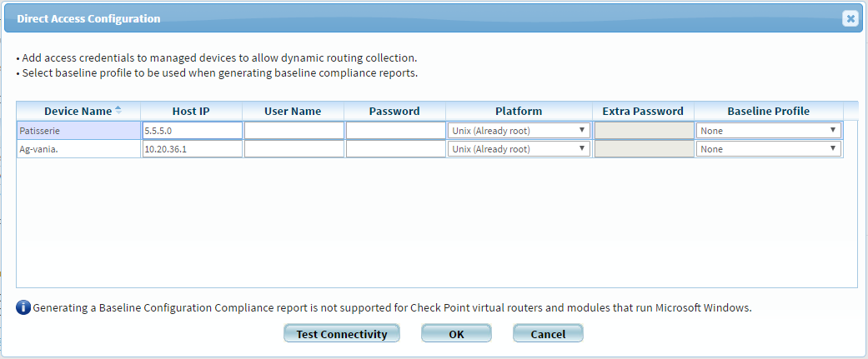This screenshot has height=359, width=868.
Task: Focus User Name field for Ag-vania
Action: [294, 149]
